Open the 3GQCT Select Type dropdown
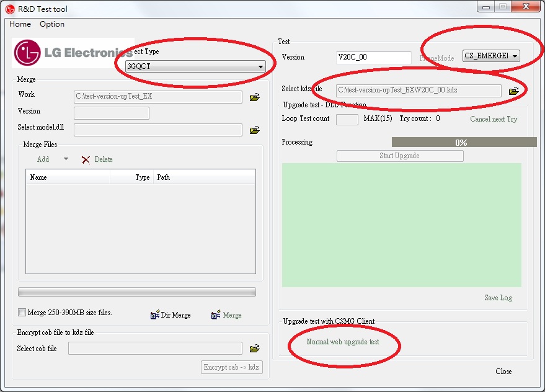This screenshot has height=392, width=545. coord(195,66)
